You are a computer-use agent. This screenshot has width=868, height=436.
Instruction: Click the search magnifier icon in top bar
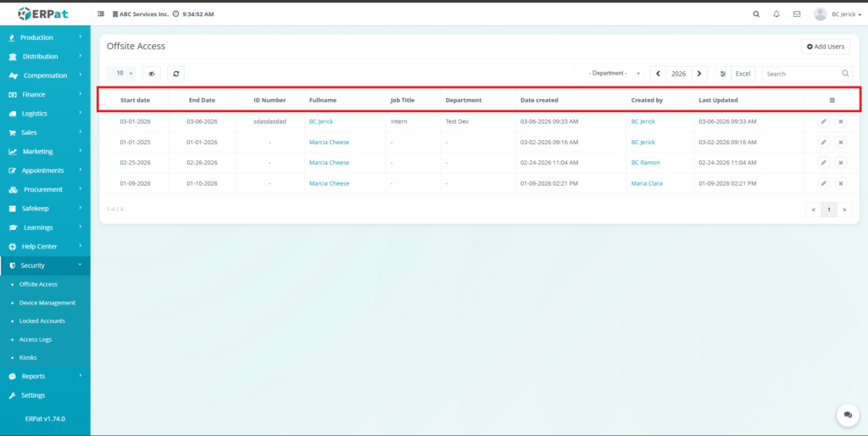tap(756, 14)
